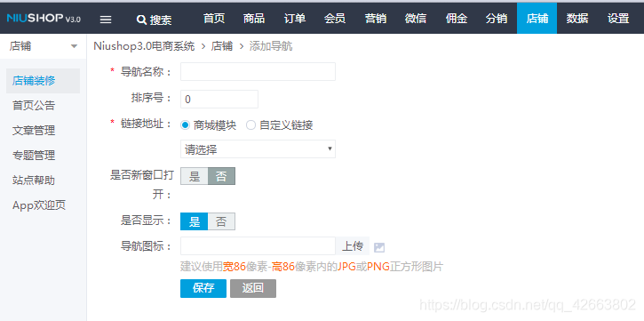Open the 商品 top menu
Image resolution: width=644 pixels, height=321 pixels.
coord(254,19)
